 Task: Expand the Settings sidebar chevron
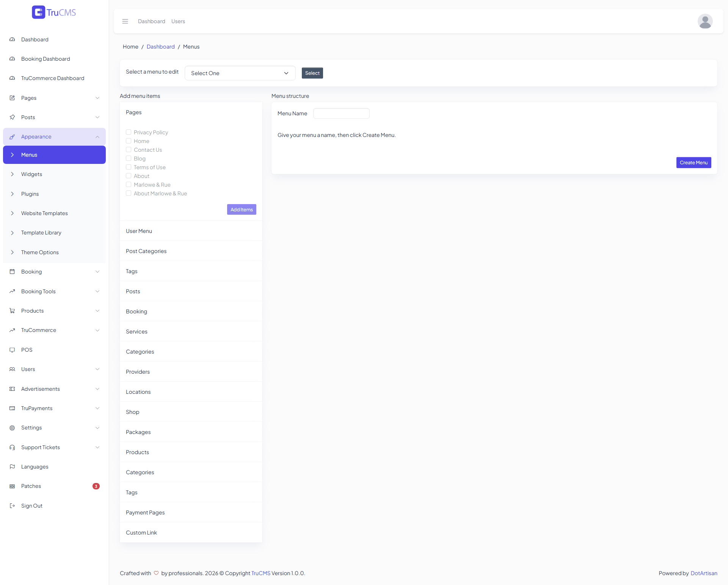tap(97, 428)
